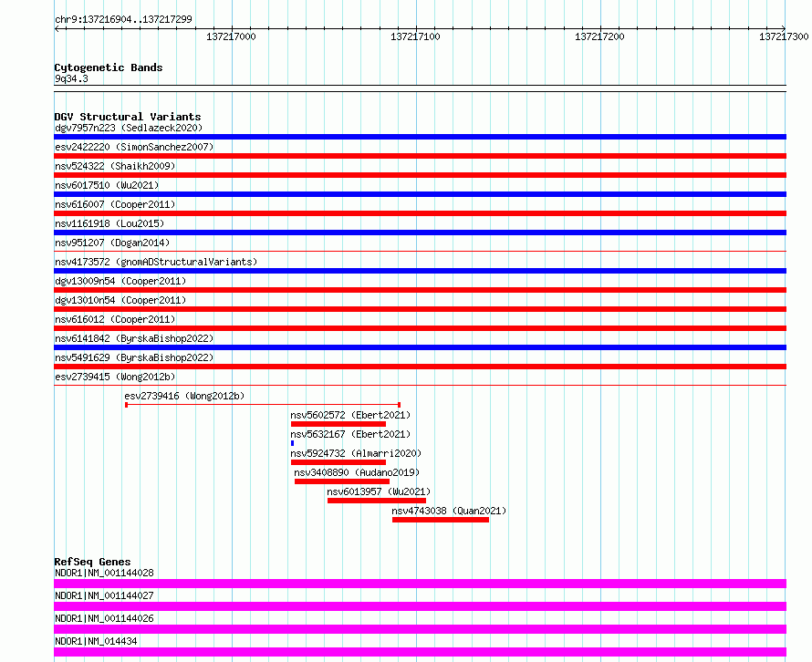
Task: Click the magenta bar under NDOR1|NM_001144028
Action: pyautogui.click(x=420, y=584)
